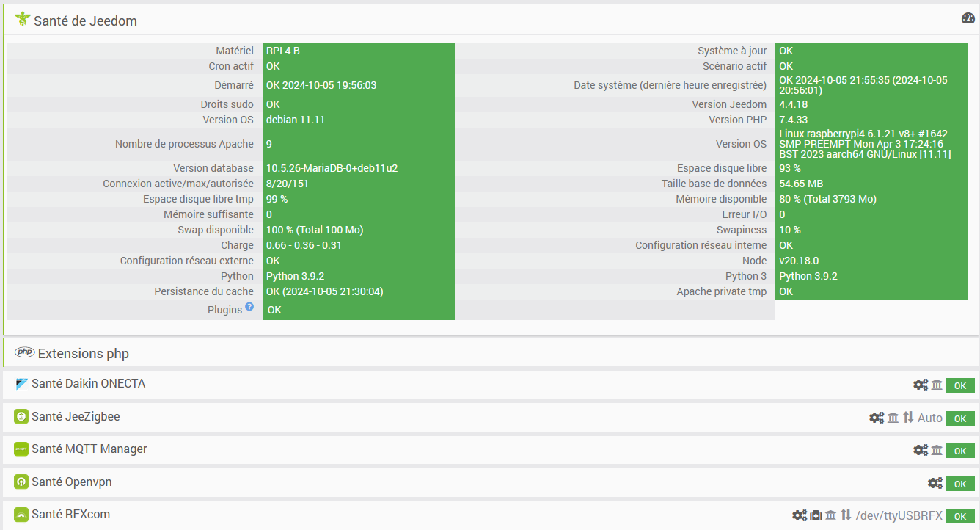
Task: Click the php logo icon
Action: click(25, 353)
